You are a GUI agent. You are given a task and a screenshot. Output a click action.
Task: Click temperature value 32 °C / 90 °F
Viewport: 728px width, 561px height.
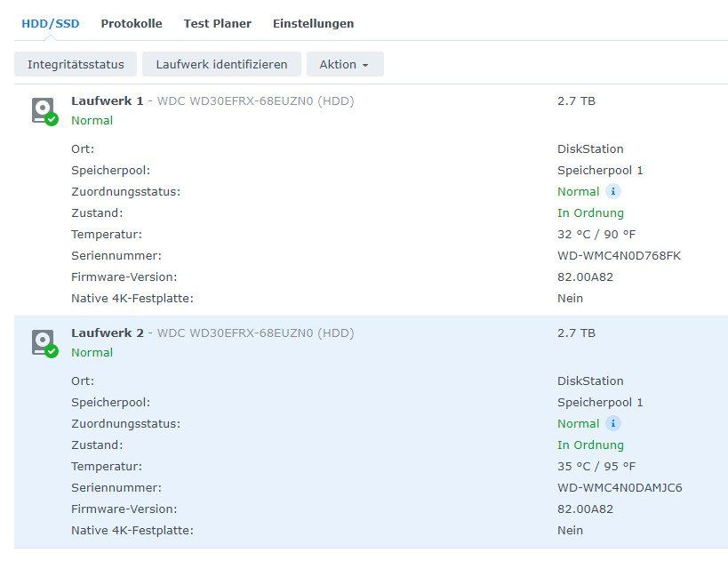click(x=596, y=235)
